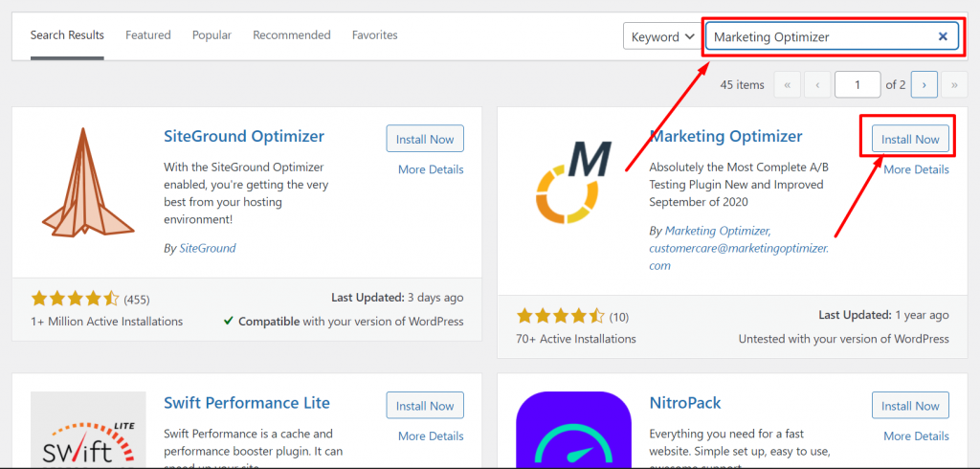Open the SiteGround Optimizer title link
This screenshot has height=469, width=980.
(x=244, y=136)
